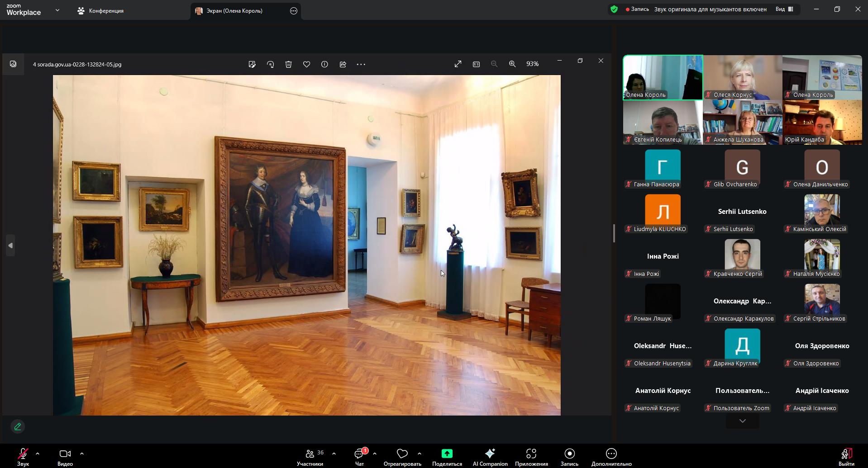868x468 pixels.
Task: Click the green annotation pencil icon
Action: tap(18, 426)
